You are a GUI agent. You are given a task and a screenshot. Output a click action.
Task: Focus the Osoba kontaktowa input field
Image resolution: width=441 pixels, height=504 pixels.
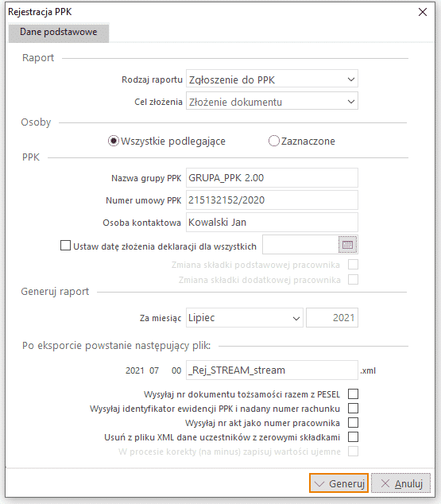[x=272, y=222]
